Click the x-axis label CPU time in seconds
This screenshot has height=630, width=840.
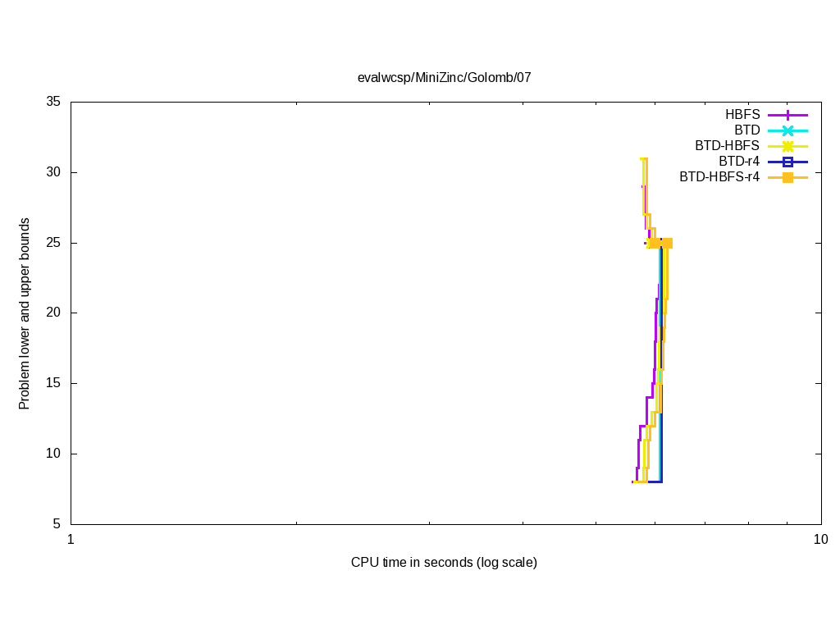coord(444,563)
